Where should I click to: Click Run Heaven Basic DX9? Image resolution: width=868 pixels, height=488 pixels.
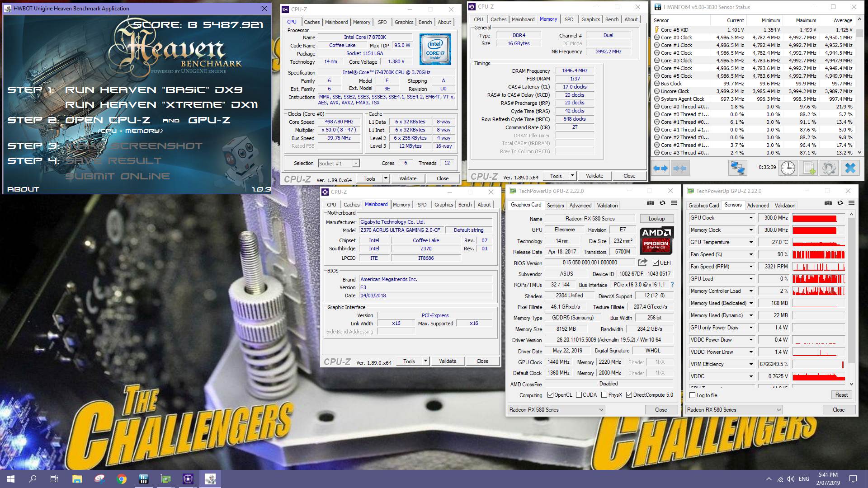click(154, 90)
